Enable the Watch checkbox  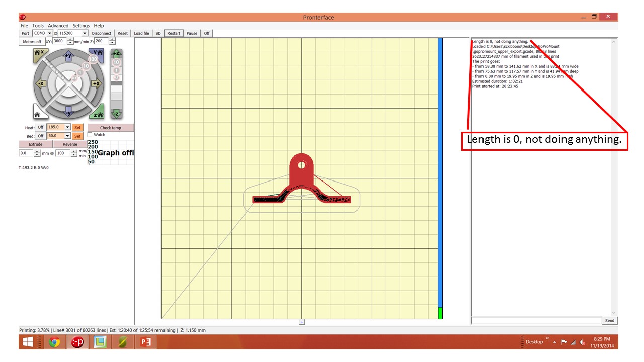point(91,135)
